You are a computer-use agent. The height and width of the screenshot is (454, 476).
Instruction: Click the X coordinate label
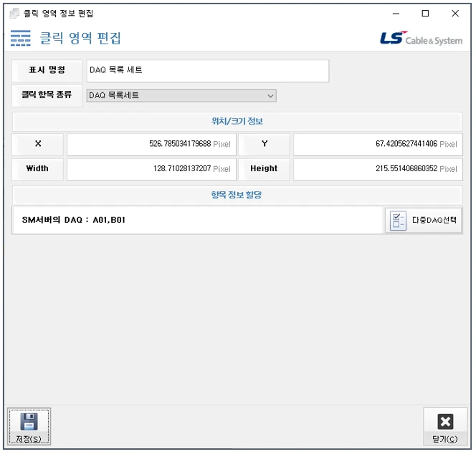38,144
